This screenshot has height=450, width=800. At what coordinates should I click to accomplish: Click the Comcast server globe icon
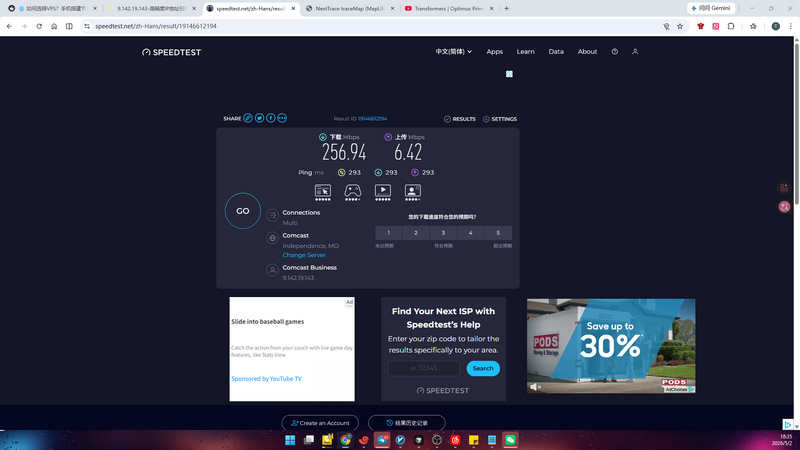click(x=272, y=238)
